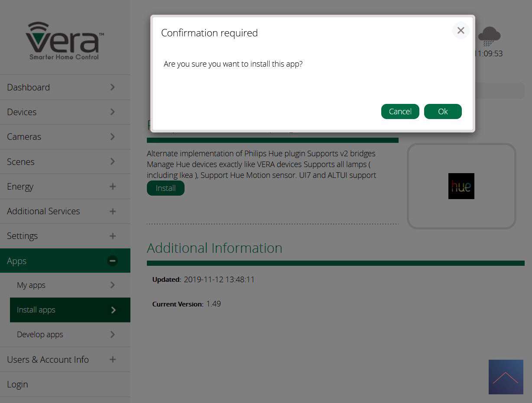Image resolution: width=532 pixels, height=403 pixels.
Task: Click the Vera Smarter Home Control logo
Action: click(x=65, y=41)
